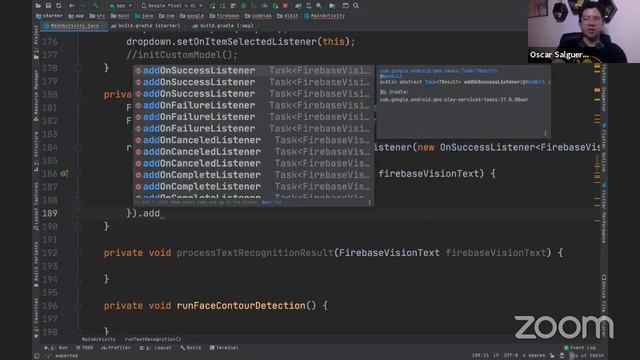Open the Flutter Outline side panel

[x=604, y=147]
